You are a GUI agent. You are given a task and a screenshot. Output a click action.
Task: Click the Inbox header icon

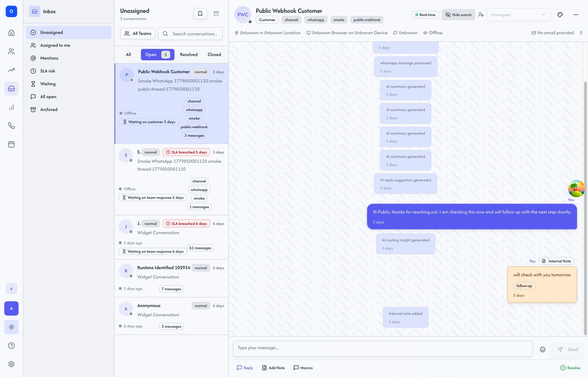[x=35, y=11]
